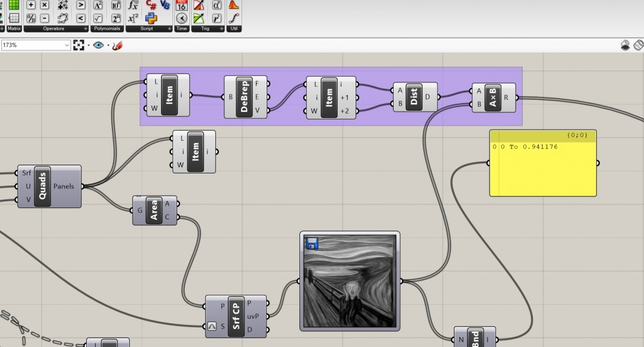Click the Matrix panel label

pyautogui.click(x=14, y=29)
